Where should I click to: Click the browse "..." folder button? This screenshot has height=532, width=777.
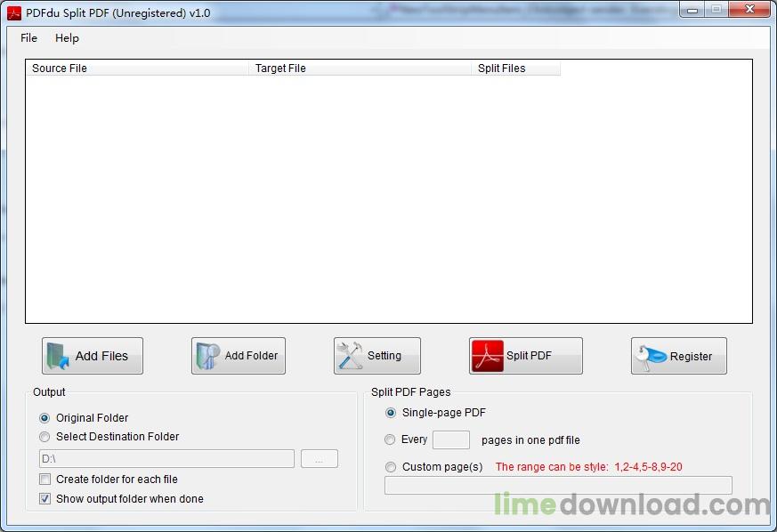point(320,459)
